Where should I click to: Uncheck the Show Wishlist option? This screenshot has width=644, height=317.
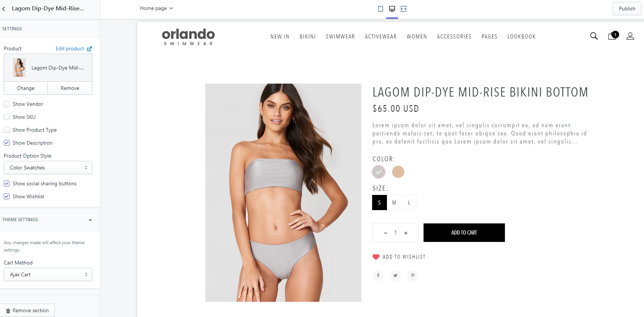click(x=7, y=196)
